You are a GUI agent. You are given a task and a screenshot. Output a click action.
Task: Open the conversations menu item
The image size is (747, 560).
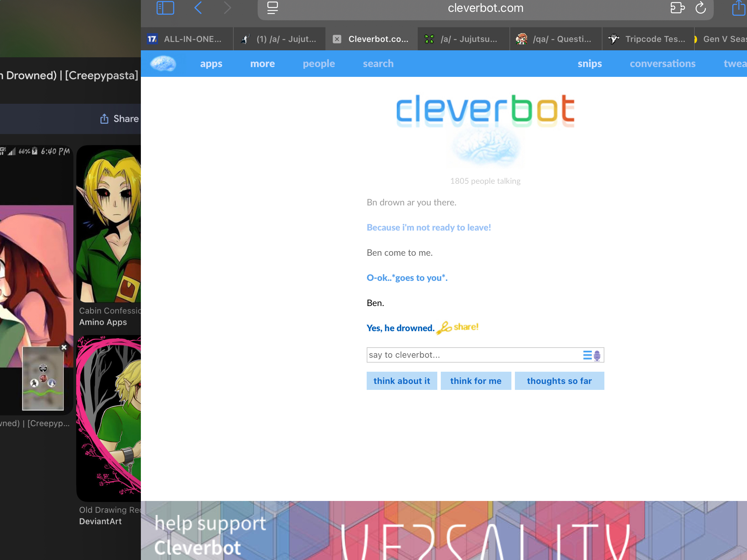tap(662, 64)
